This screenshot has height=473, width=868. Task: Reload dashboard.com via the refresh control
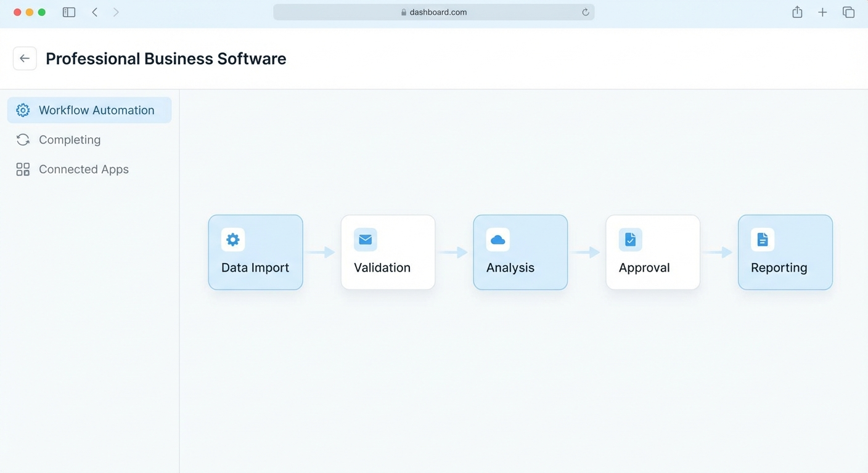click(x=584, y=12)
